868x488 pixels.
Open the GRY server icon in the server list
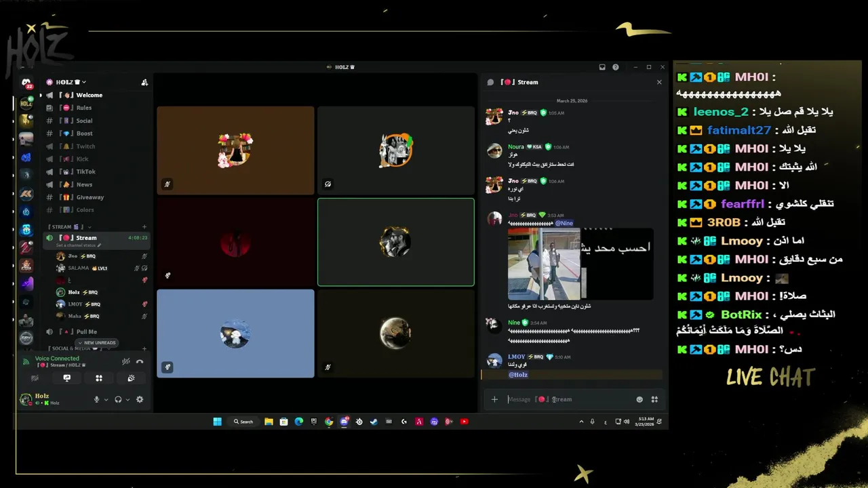[x=26, y=338]
